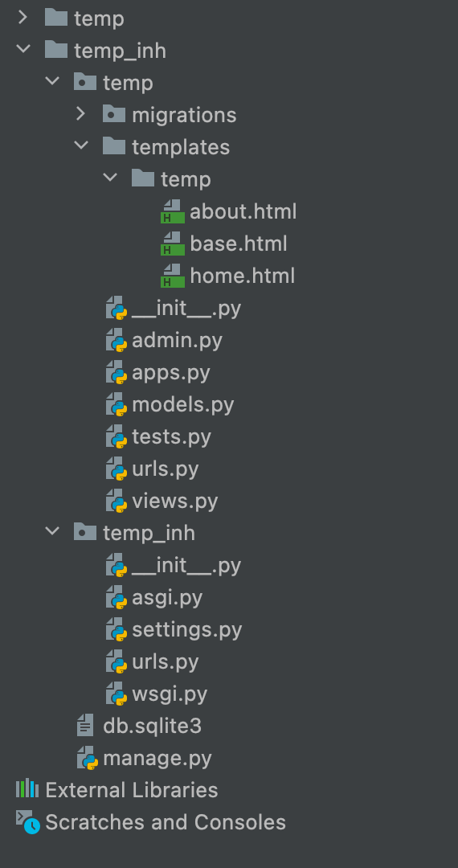The height and width of the screenshot is (868, 458).
Task: Click the Python icon beside apps.py
Action: pos(117,372)
